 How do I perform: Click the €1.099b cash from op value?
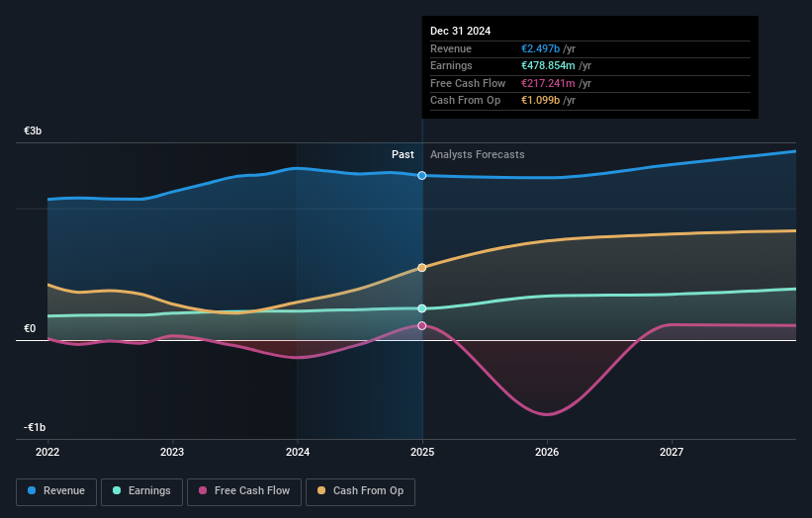tap(540, 101)
